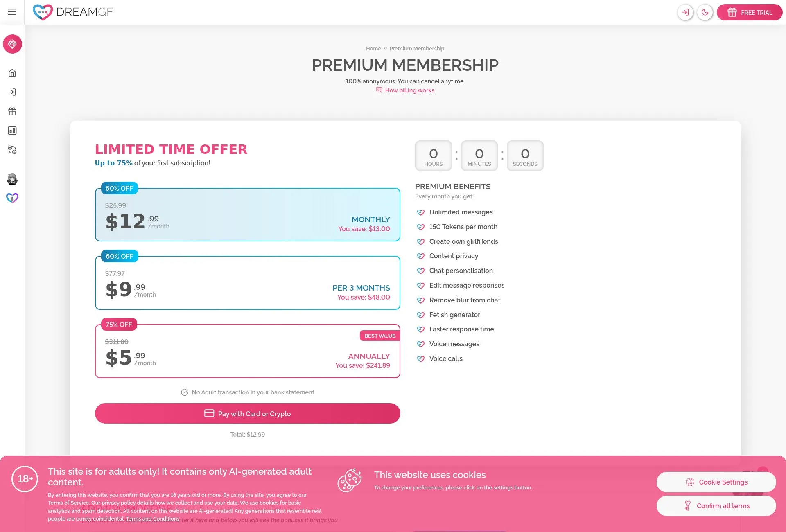The width and height of the screenshot is (786, 532).
Task: Open the gift icon in sidebar
Action: (x=12, y=111)
